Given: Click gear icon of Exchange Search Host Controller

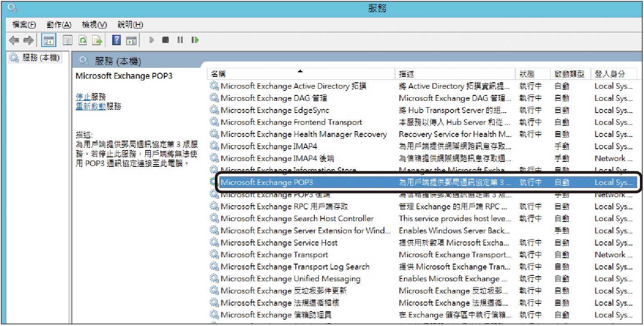Looking at the screenshot, I should tap(214, 218).
